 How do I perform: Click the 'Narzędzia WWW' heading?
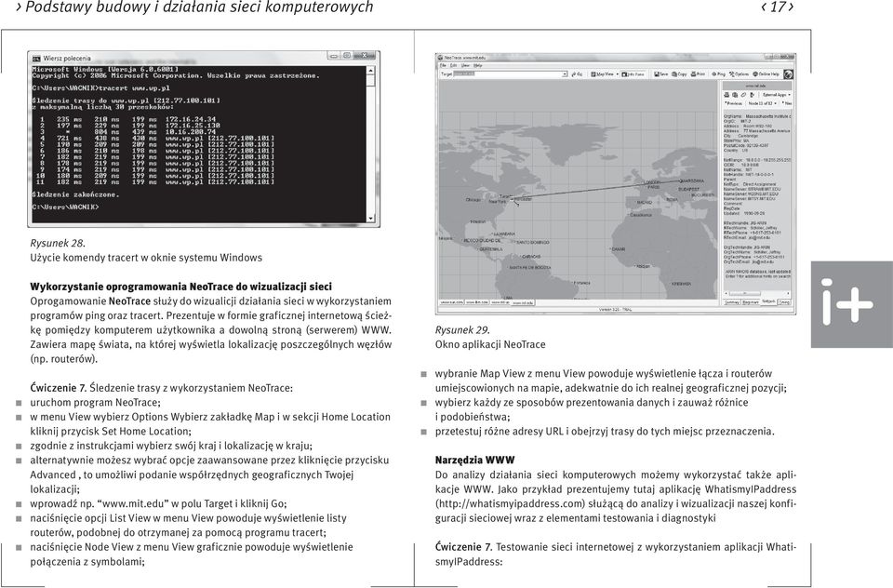click(x=475, y=460)
